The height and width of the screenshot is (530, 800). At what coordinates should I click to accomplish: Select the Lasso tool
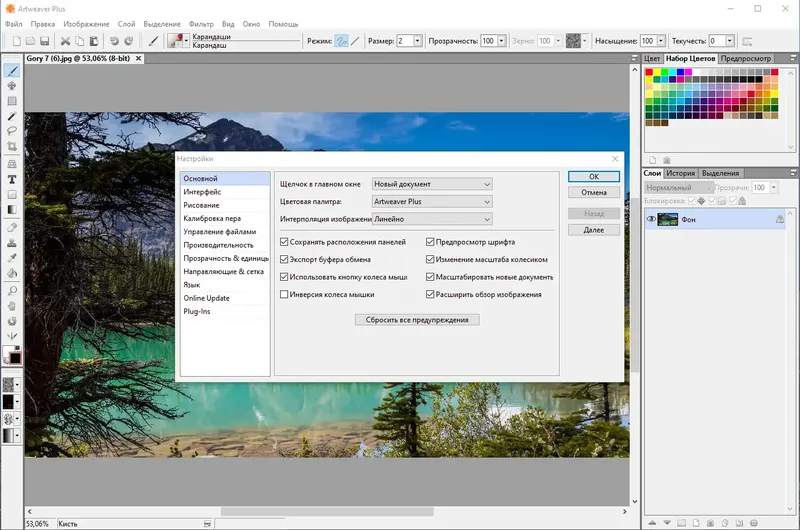[12, 131]
